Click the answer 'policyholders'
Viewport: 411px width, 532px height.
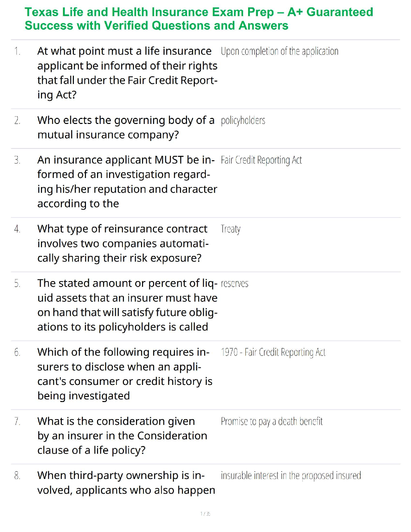243,121
